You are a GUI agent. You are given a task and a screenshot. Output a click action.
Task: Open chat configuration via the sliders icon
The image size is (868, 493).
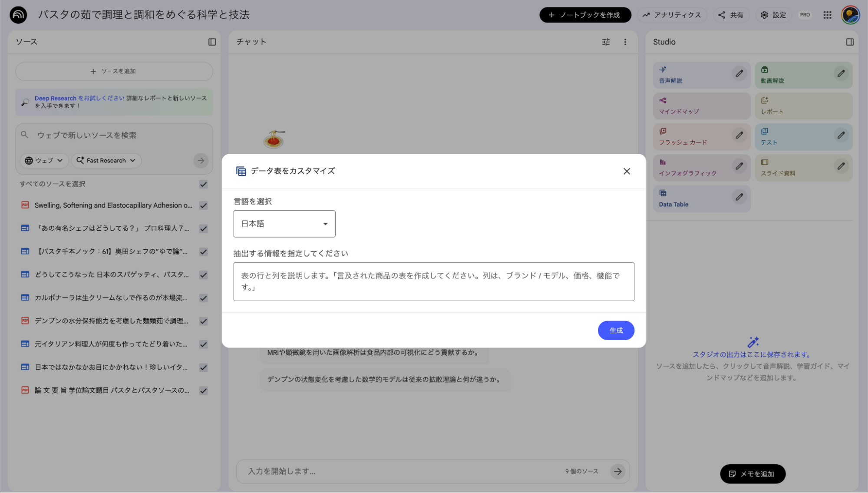(606, 42)
